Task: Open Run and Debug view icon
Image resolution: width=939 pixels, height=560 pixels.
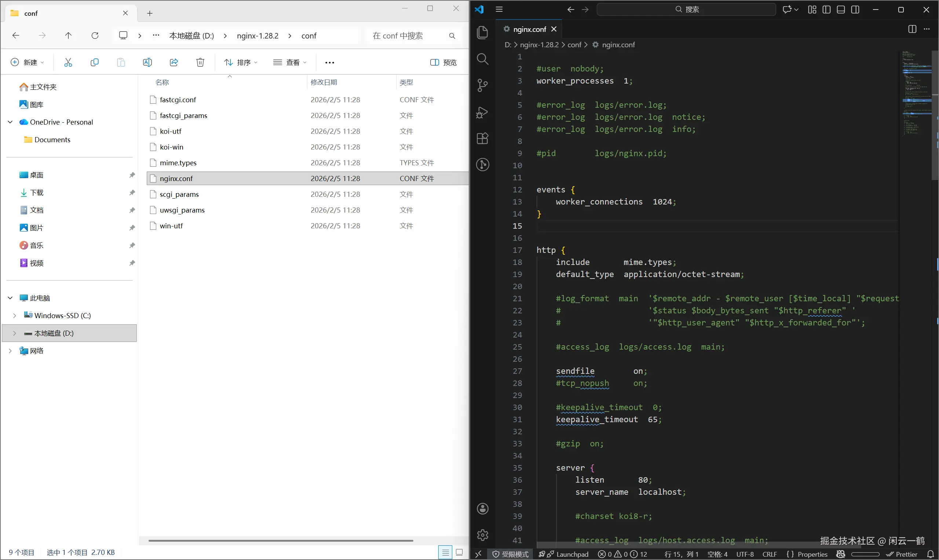Action: click(x=483, y=112)
